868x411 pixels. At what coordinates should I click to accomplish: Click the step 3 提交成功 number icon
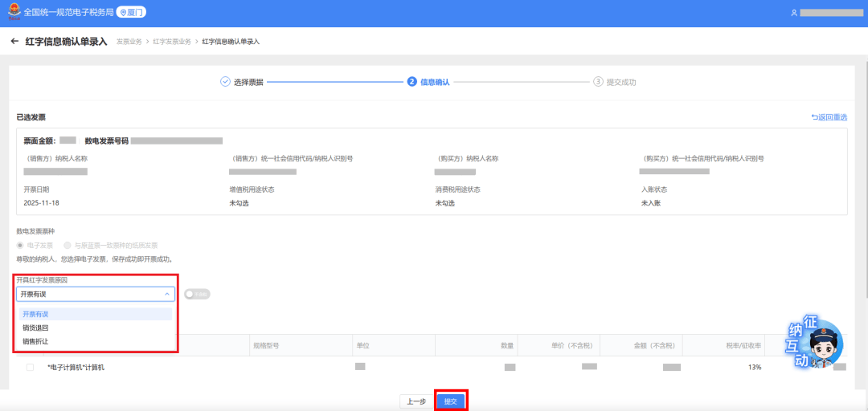click(598, 82)
